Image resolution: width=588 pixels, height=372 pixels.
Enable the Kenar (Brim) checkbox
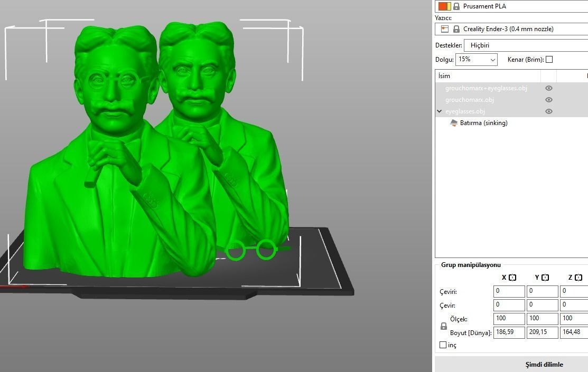549,59
